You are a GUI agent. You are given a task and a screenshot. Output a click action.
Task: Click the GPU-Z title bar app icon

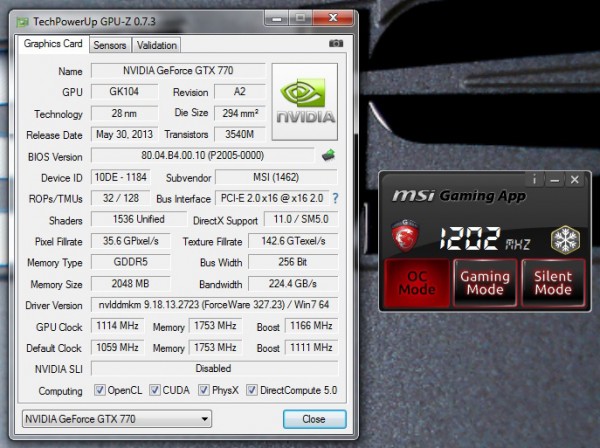coord(22,22)
